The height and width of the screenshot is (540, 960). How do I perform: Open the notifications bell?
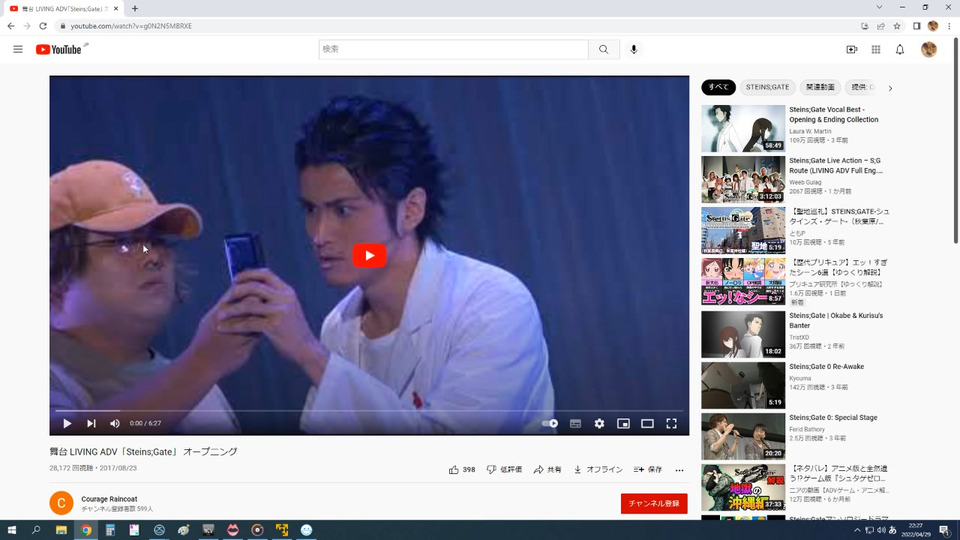[x=899, y=50]
